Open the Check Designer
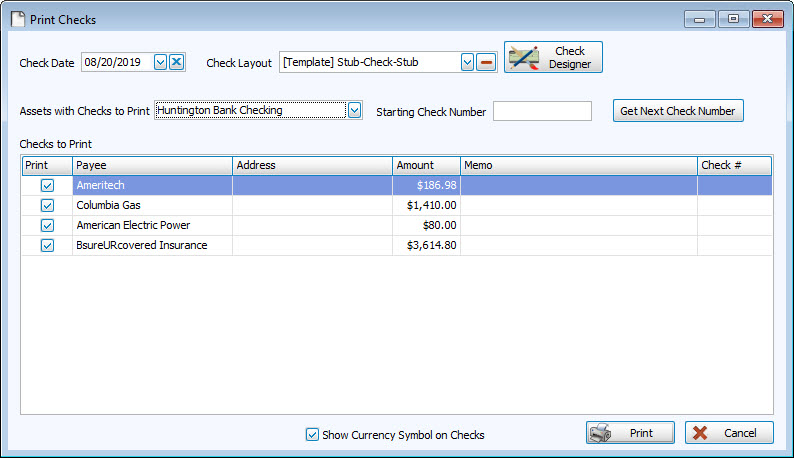 click(553, 57)
